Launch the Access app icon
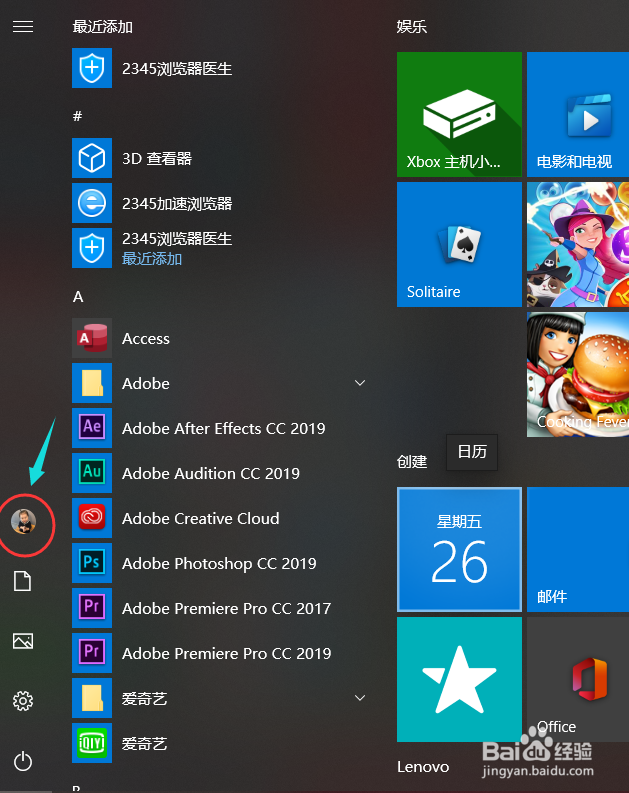Viewport: 629px width, 793px height. 92,338
